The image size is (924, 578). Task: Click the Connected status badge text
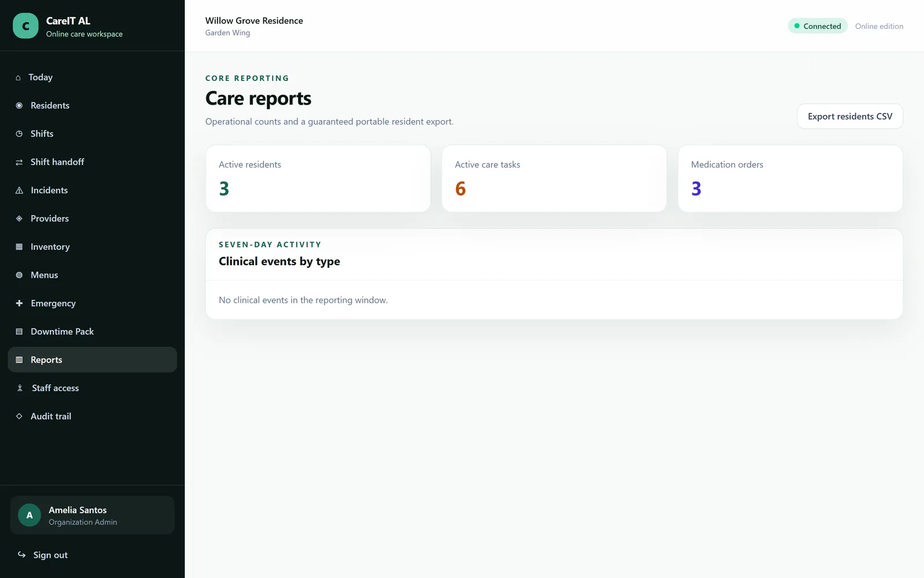pos(822,27)
